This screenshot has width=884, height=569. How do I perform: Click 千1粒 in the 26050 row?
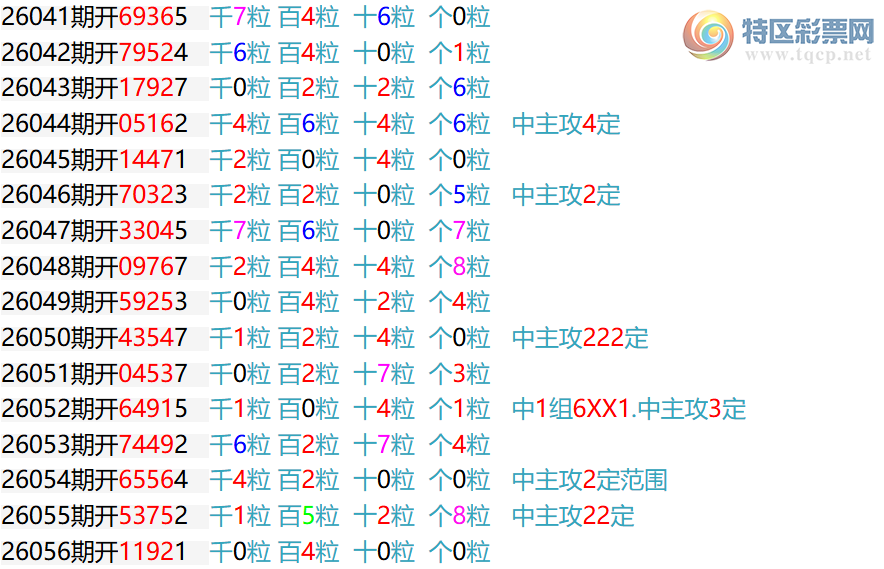[240, 338]
